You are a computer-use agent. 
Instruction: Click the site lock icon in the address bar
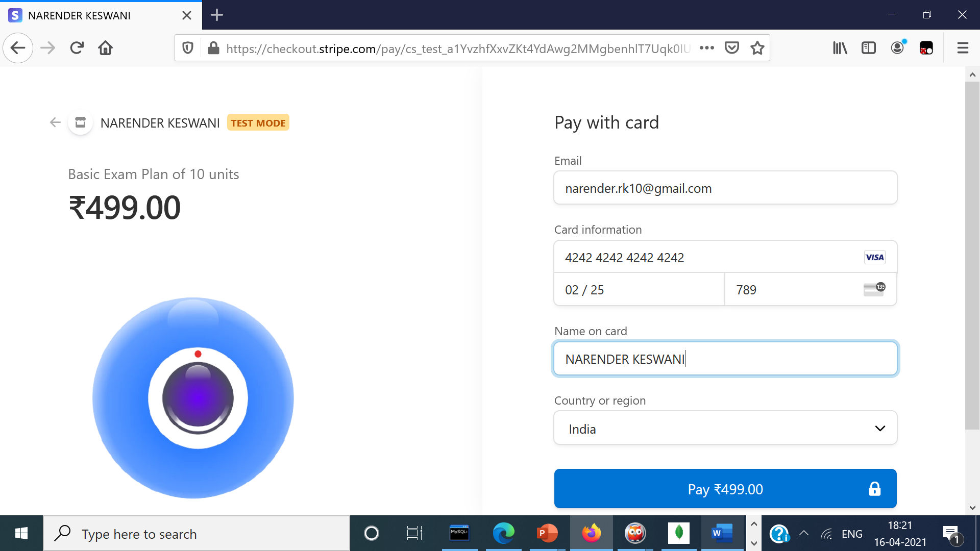pyautogui.click(x=214, y=48)
